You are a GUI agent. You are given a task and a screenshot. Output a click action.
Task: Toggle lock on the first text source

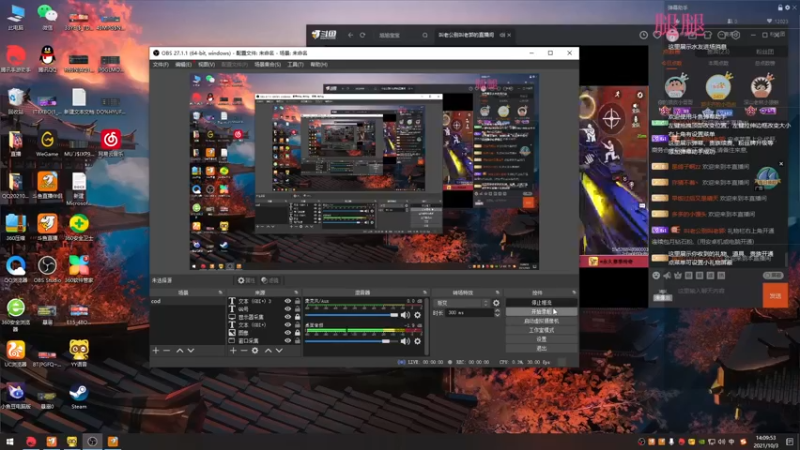(297, 301)
